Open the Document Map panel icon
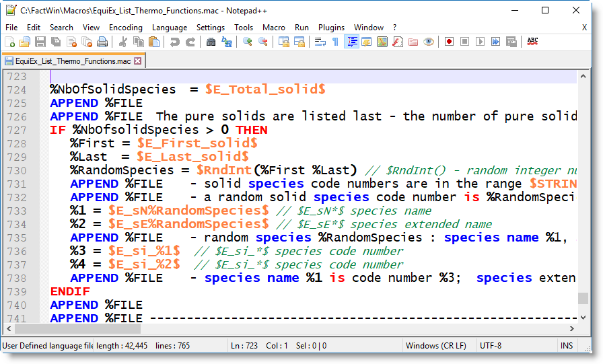Image resolution: width=603 pixels, height=364 pixels. pos(382,42)
